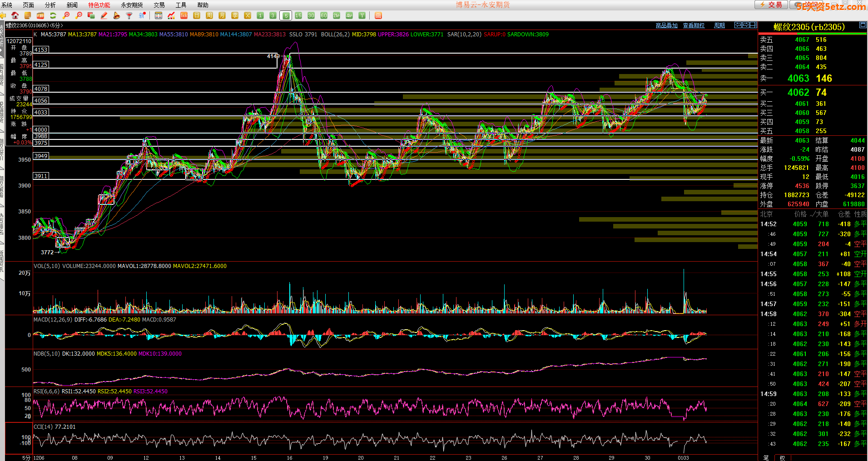This screenshot has height=461, width=868.
Task: Click the zoom-in magnifier icon
Action: point(66,15)
